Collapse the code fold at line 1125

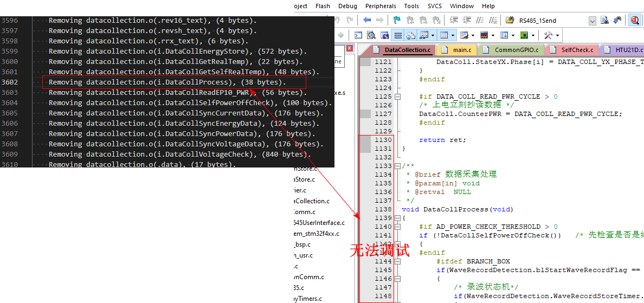(x=397, y=96)
